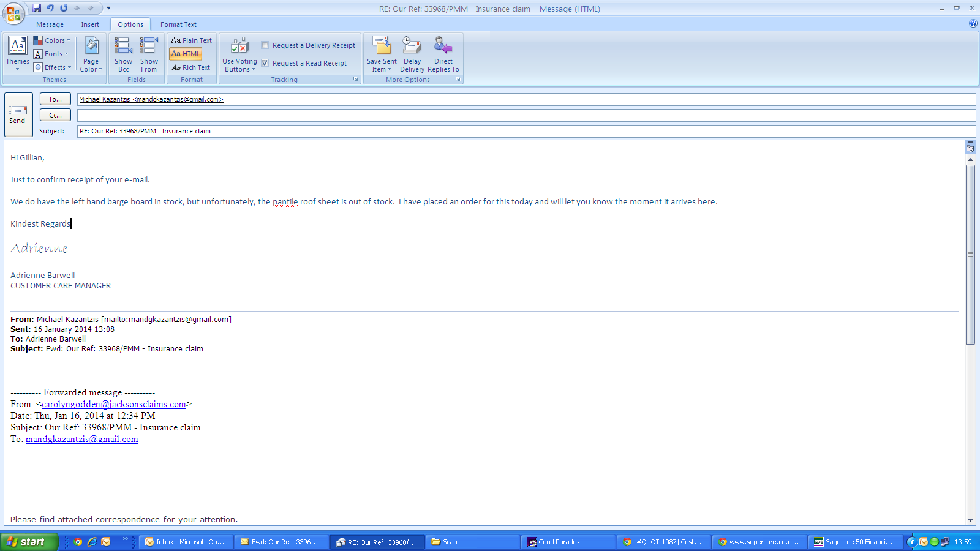Click the Cc... address book button

point(55,115)
